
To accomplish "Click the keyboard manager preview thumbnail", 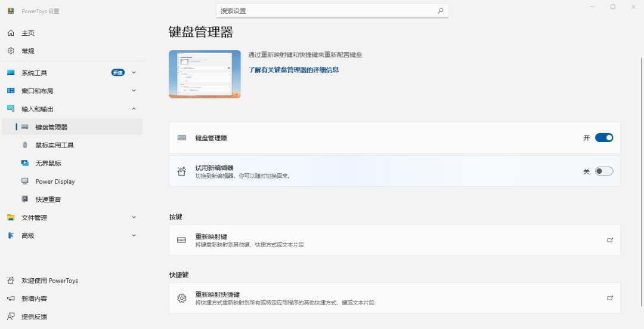I will (205, 74).
